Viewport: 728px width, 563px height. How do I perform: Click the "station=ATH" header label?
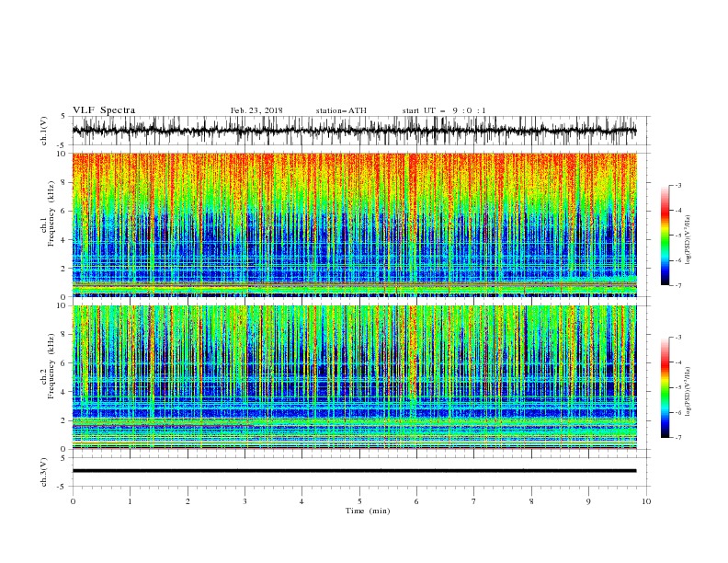tap(341, 110)
